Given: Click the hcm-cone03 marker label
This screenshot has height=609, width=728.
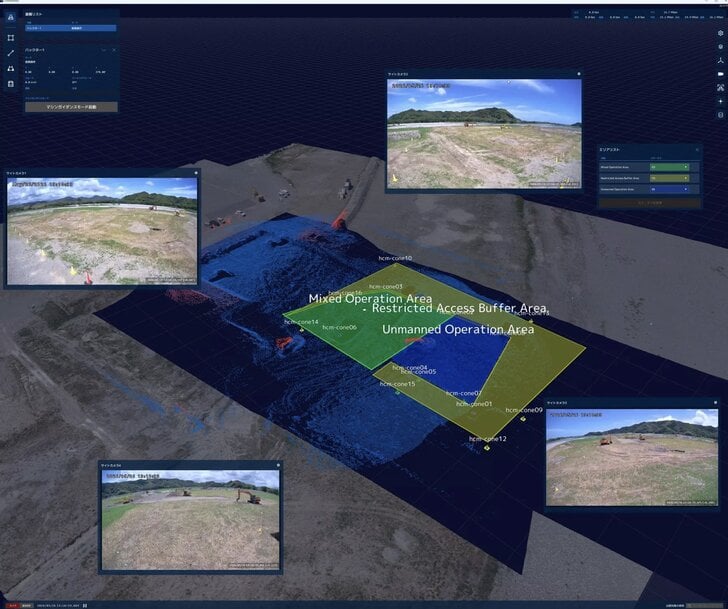Looking at the screenshot, I should click(386, 287).
